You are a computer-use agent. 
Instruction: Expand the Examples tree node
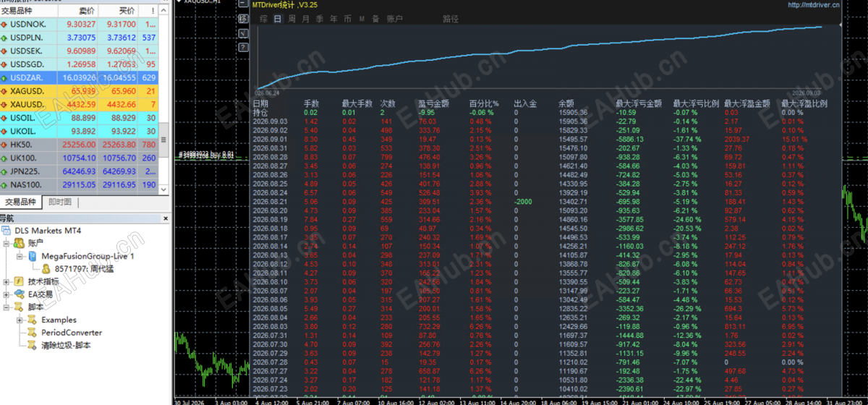20,320
